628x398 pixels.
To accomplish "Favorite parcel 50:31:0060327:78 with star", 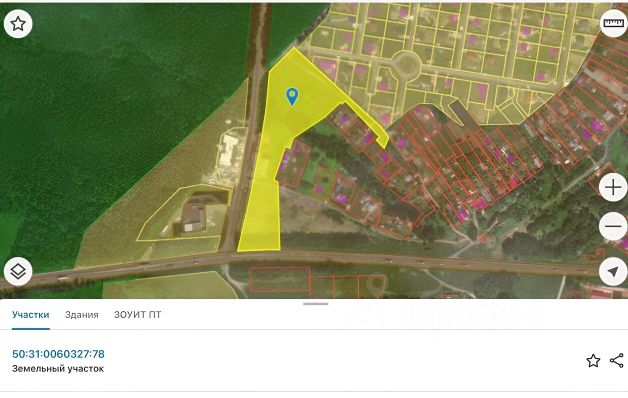I will click(x=593, y=361).
